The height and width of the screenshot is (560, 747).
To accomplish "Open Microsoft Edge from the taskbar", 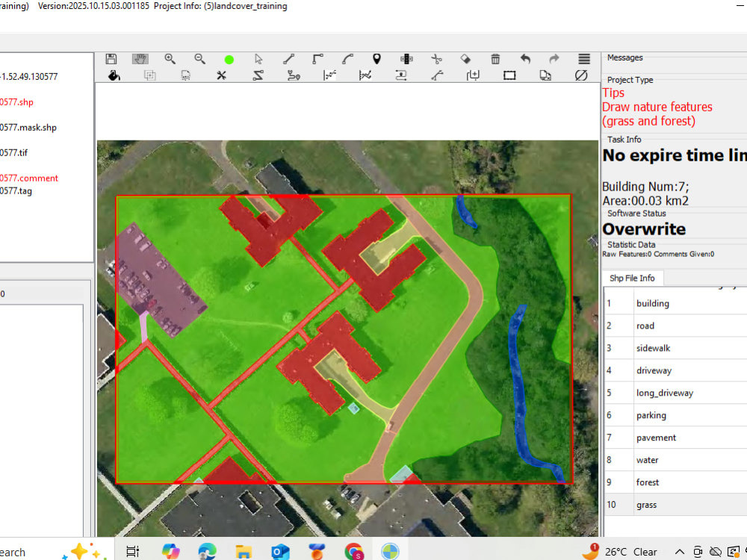I will coord(207,552).
